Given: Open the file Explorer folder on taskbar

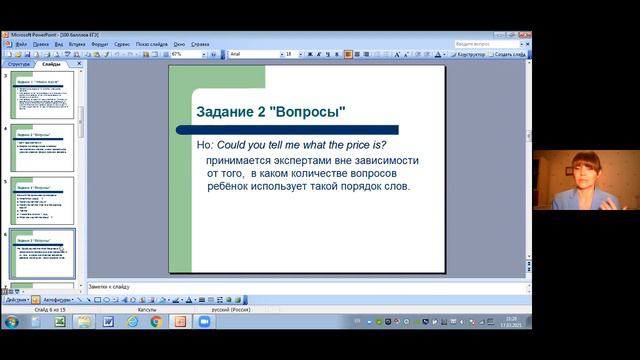Looking at the screenshot, I should pos(84,322).
